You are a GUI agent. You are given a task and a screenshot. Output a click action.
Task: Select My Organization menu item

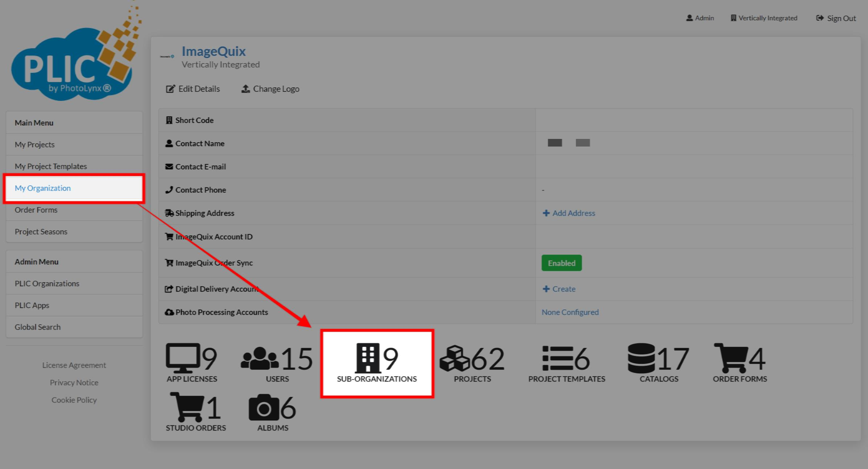tap(74, 188)
